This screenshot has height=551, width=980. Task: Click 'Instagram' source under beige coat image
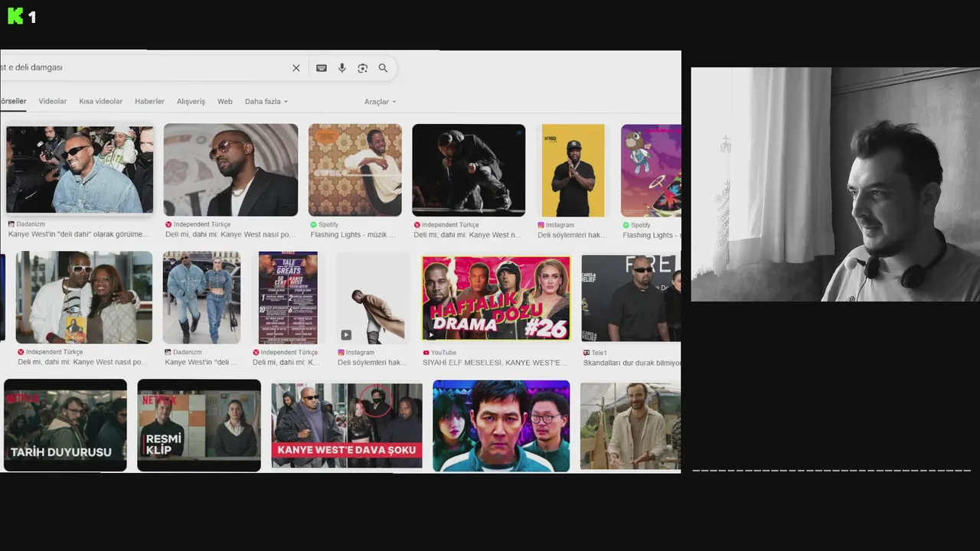(x=360, y=352)
